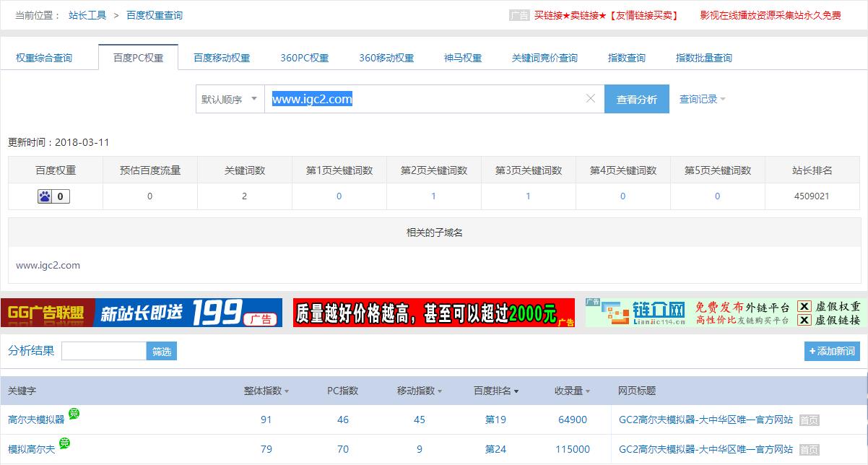Open the 链企网 banner advertisement
This screenshot has width=868, height=465.
coord(723,313)
